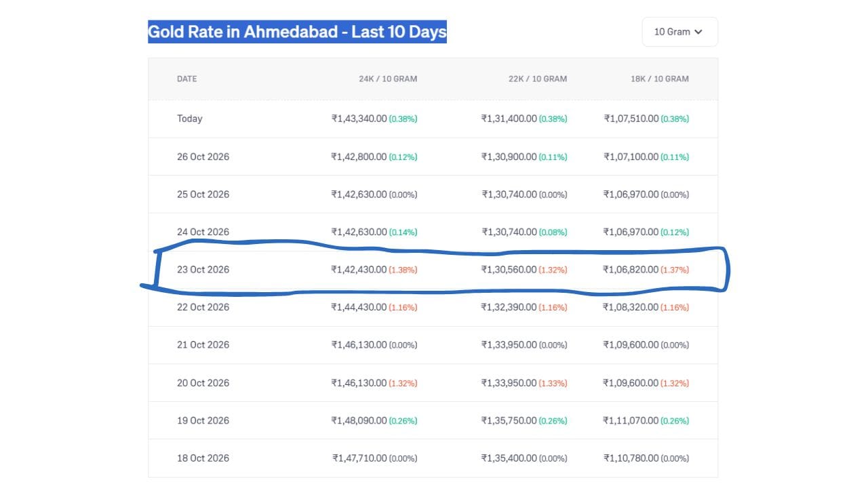Screen dimensions: 868x488
Task: Click the '25 Oct 2026' date cell
Action: 203,195
